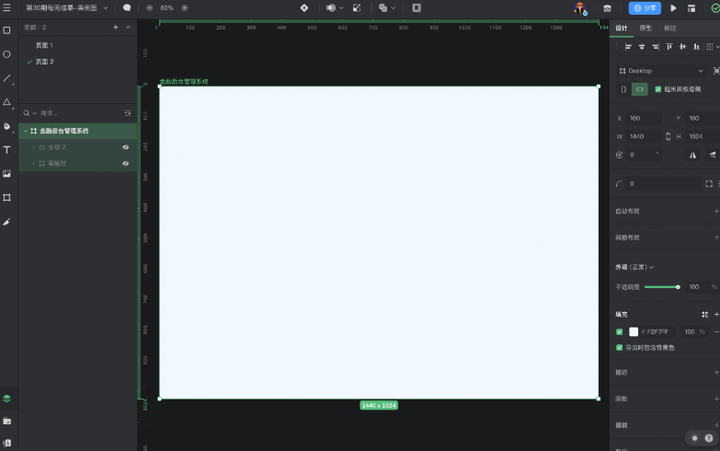Add a new page
The image size is (720, 451).
pyautogui.click(x=115, y=28)
